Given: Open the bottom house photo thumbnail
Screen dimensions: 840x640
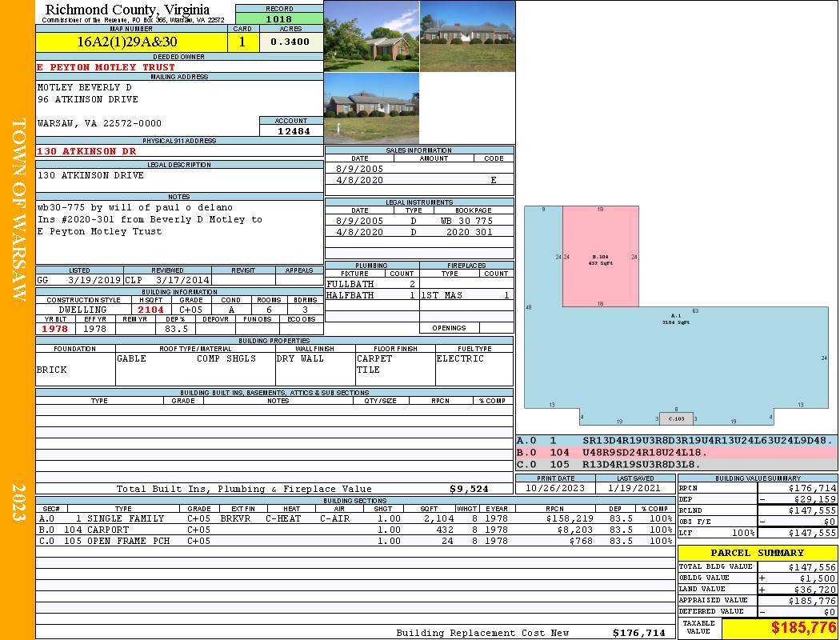Looking at the screenshot, I should tap(372, 108).
